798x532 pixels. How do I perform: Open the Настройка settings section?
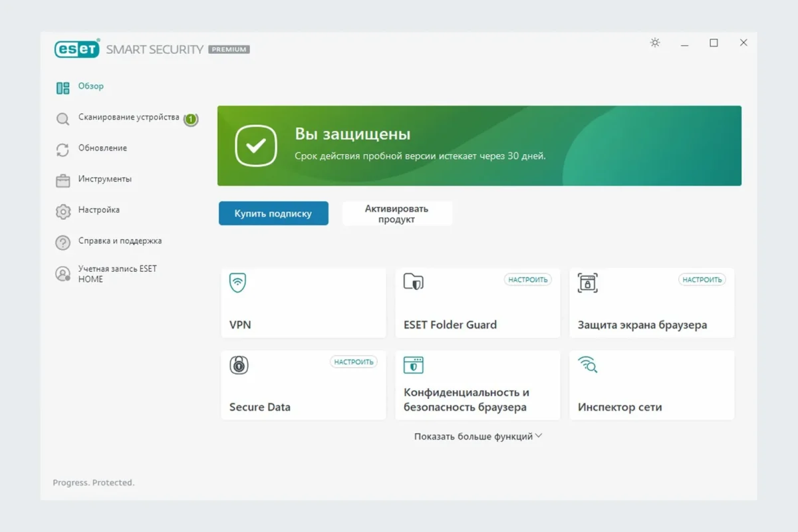coord(99,209)
